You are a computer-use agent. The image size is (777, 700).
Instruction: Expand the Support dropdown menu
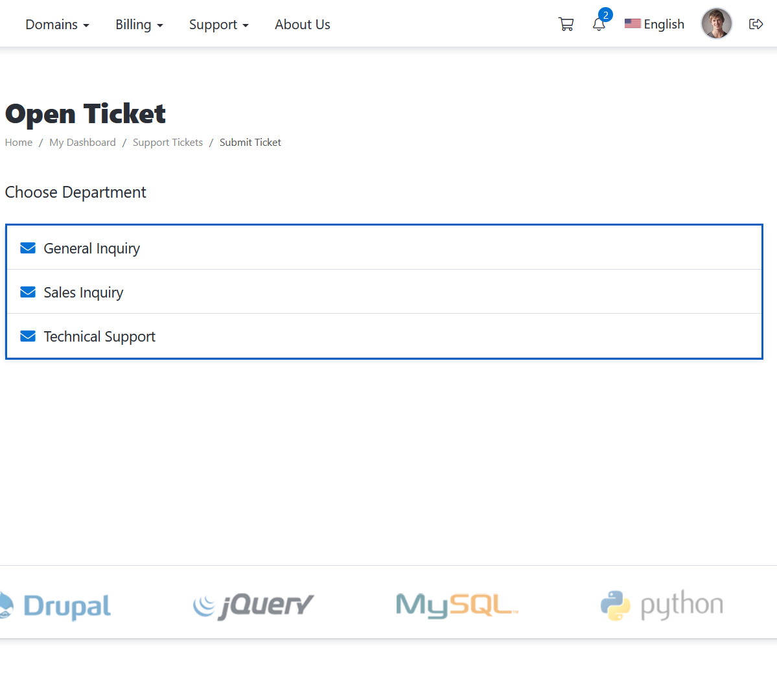[x=218, y=25]
